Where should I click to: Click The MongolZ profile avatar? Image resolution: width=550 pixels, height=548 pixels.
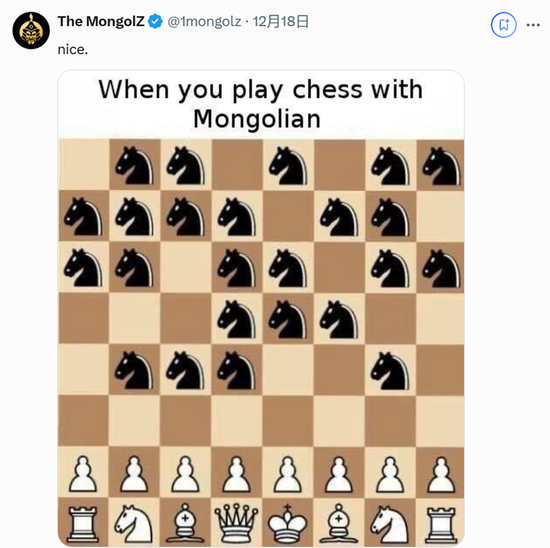tap(31, 31)
